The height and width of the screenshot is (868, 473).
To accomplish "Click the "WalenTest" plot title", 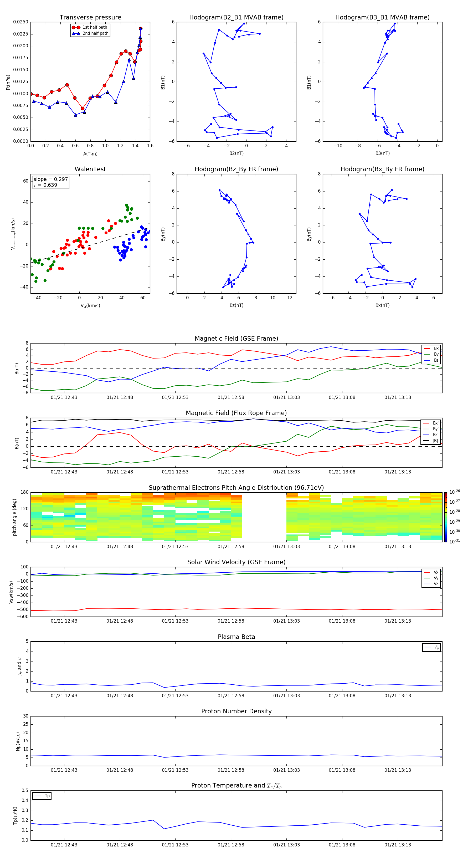I will click(x=90, y=169).
